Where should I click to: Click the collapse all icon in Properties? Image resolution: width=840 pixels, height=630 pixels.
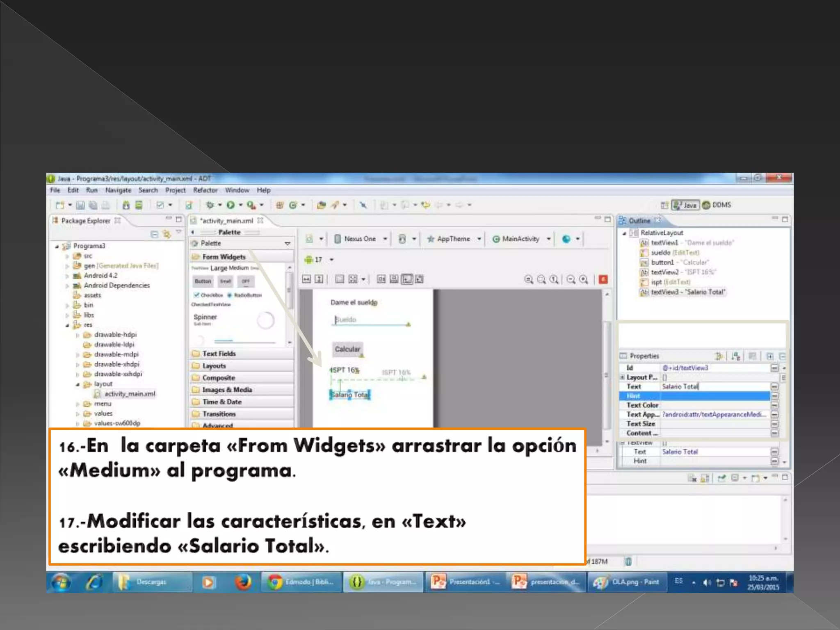tap(782, 356)
